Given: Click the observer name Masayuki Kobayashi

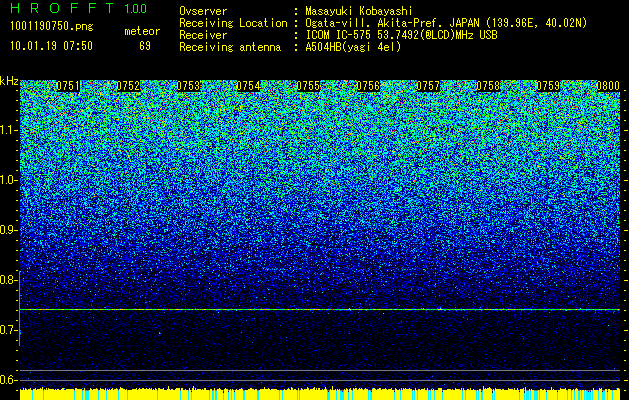Looking at the screenshot, I should click(359, 11).
